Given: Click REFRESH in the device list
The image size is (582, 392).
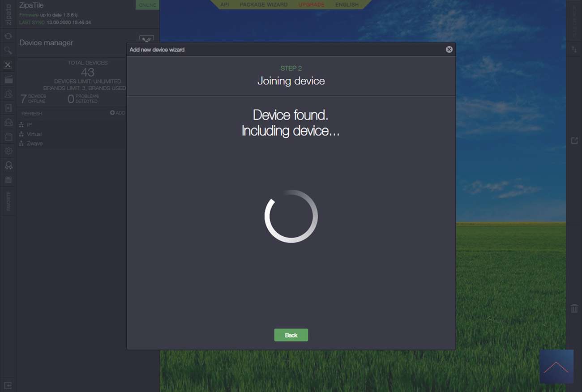Looking at the screenshot, I should tap(32, 114).
